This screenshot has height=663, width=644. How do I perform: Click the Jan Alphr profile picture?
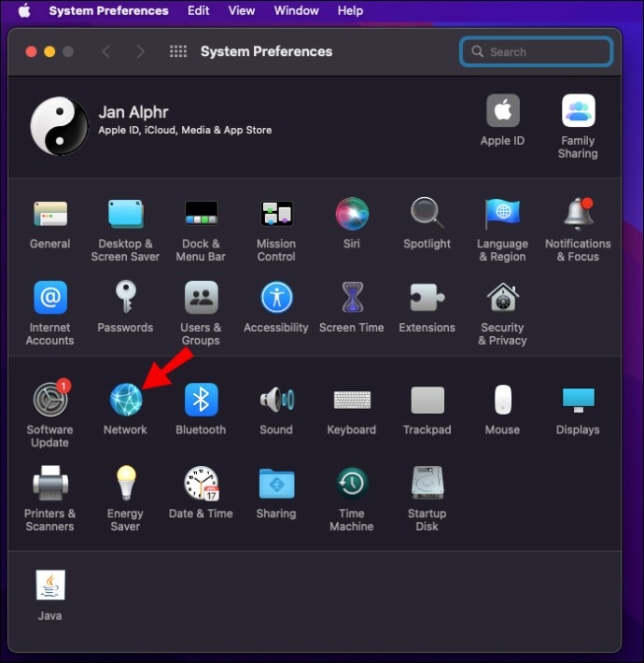(60, 126)
